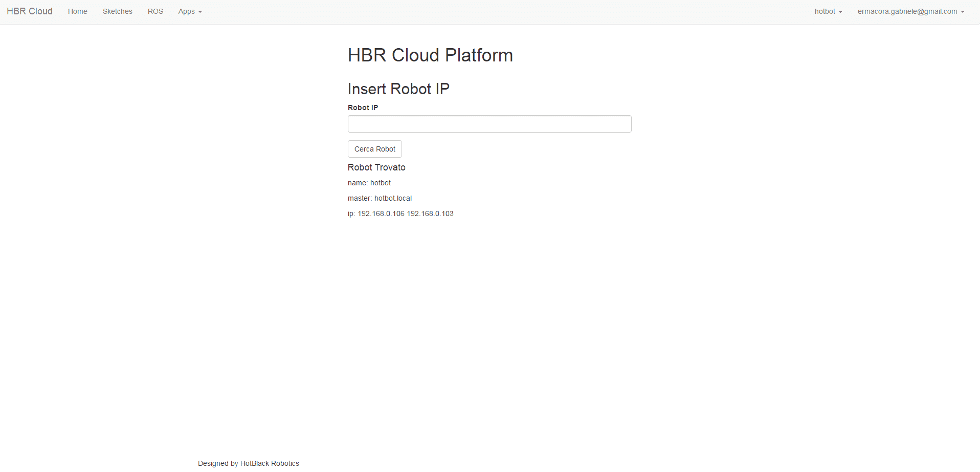The image size is (980, 472).
Task: Click the 'master: hotbot.local' result line
Action: coord(380,198)
